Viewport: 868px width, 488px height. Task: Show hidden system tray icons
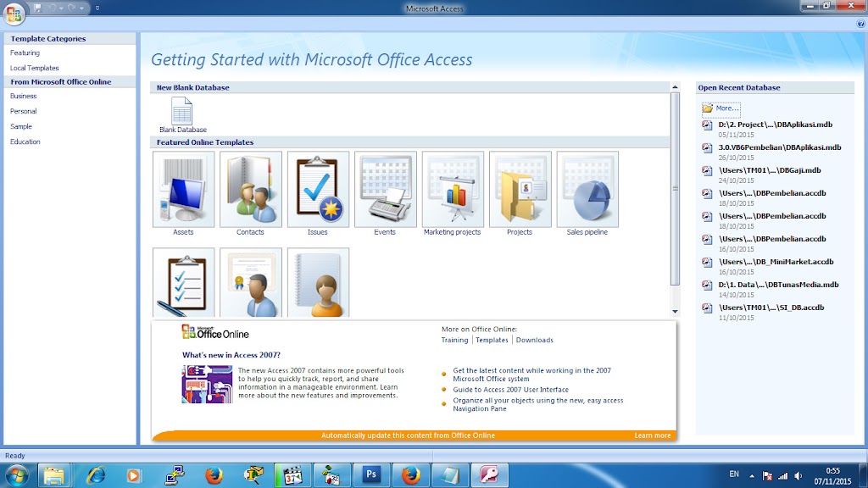tap(752, 476)
